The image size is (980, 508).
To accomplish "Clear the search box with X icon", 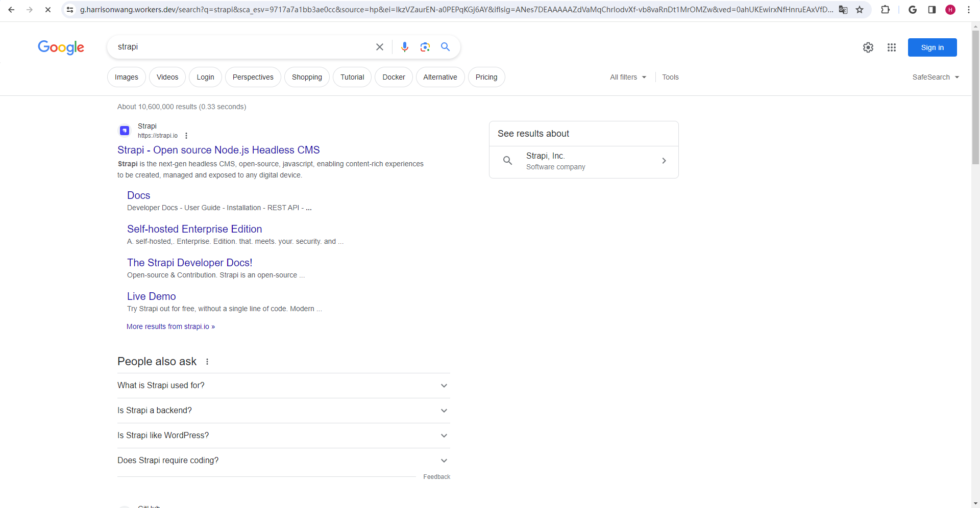I will pyautogui.click(x=379, y=47).
